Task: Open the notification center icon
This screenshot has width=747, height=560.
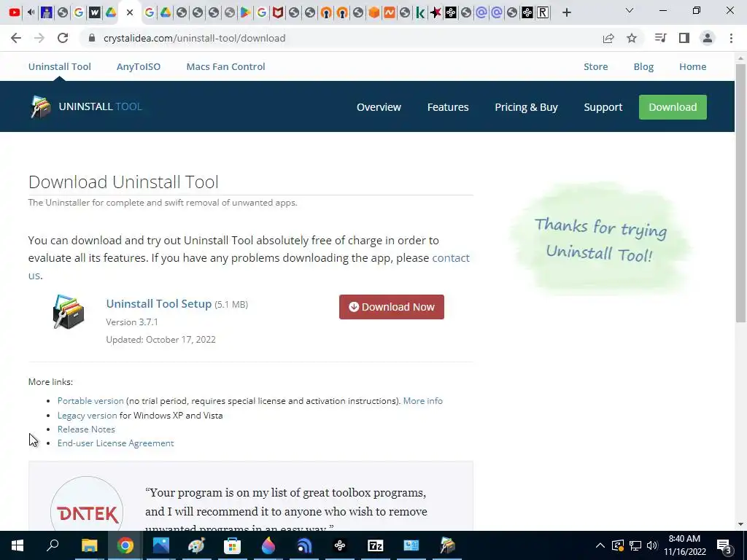Action: coord(724,545)
